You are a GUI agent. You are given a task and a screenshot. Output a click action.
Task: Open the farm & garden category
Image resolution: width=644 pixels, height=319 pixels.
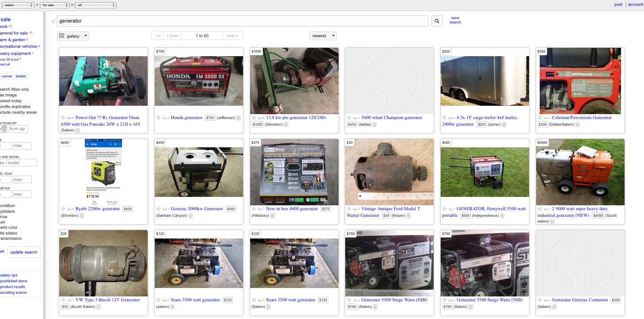12,40
